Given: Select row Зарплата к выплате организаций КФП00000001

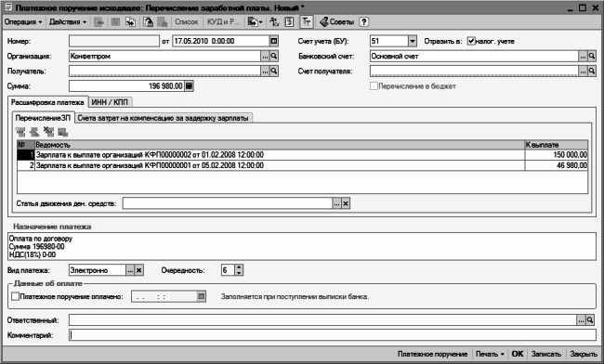Looking at the screenshot, I should [x=302, y=165].
